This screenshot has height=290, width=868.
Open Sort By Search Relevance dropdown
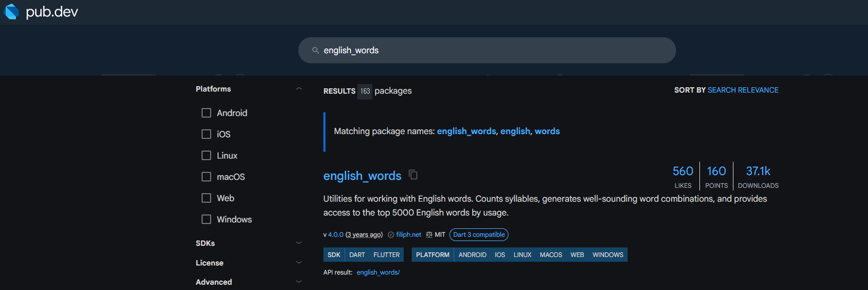tap(742, 90)
